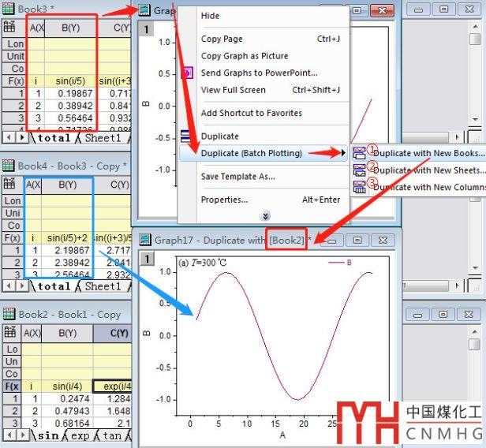
Task: Click previous-sheet arrow in Book2 tab bar
Action: [9, 435]
